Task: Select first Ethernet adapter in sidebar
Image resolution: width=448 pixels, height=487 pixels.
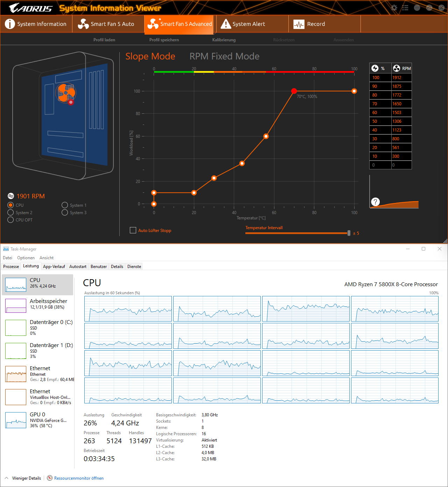Action: coord(37,374)
